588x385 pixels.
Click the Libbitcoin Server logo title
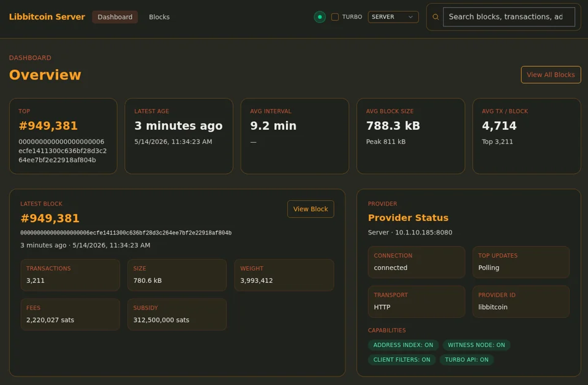tap(47, 17)
